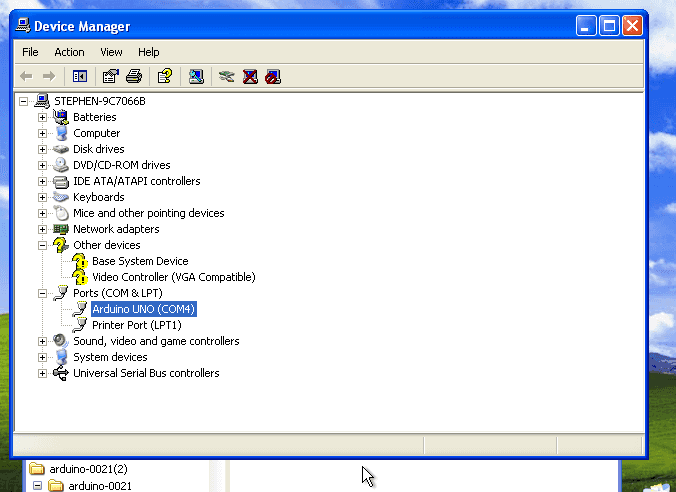Expand the System devices node
This screenshot has height=492, width=676.
pyautogui.click(x=42, y=357)
